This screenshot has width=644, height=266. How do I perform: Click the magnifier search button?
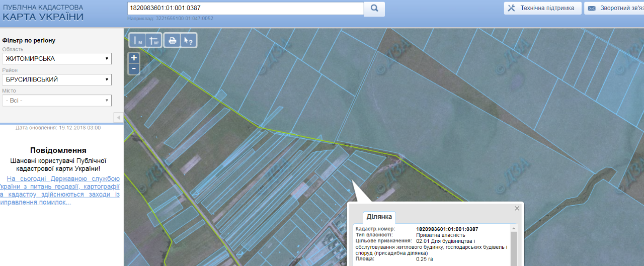pyautogui.click(x=374, y=9)
